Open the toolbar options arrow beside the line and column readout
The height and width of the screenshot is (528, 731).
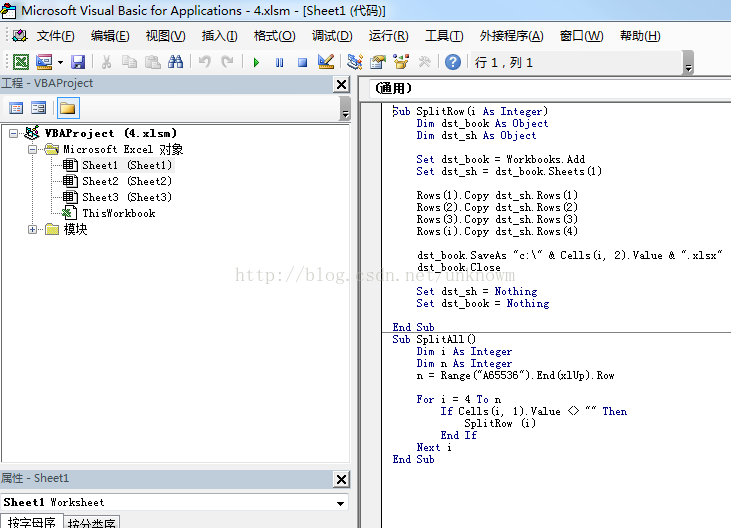688,63
